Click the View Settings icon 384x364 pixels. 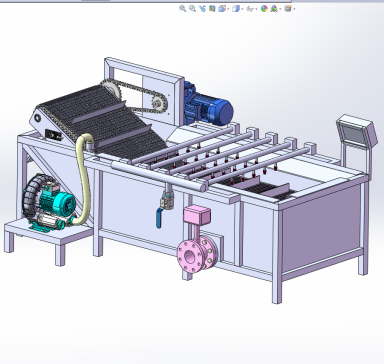pos(288,9)
